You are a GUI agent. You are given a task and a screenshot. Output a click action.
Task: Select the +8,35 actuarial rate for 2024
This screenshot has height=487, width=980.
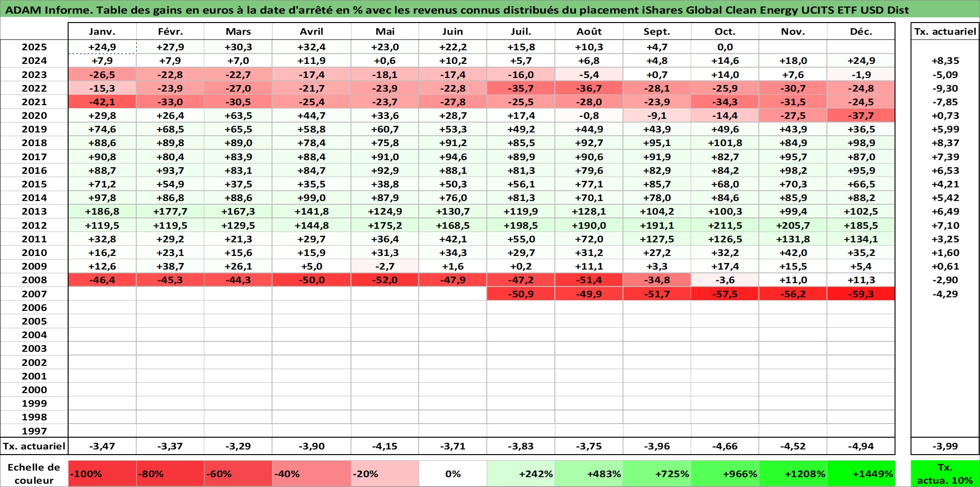[x=945, y=61]
